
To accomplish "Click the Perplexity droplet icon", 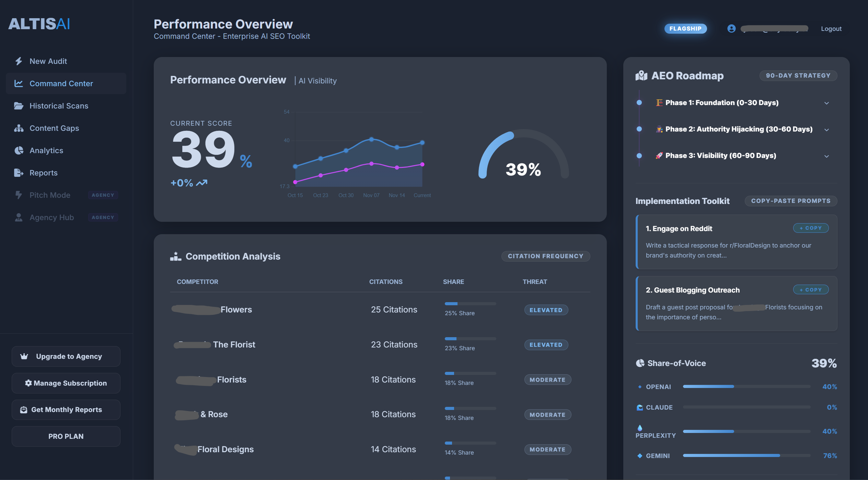I will [640, 428].
